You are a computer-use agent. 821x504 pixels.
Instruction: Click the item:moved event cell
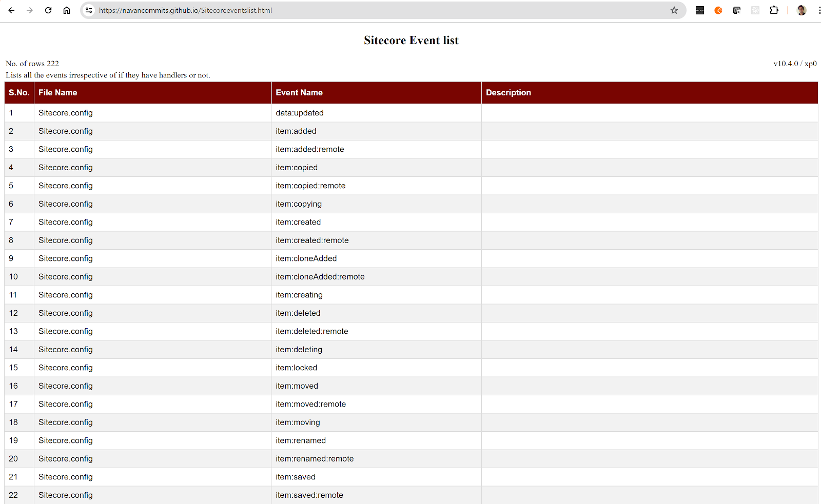tap(377, 386)
